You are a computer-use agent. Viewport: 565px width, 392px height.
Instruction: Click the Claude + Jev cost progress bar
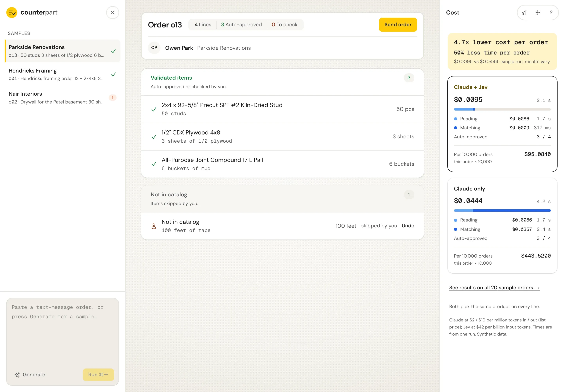502,109
